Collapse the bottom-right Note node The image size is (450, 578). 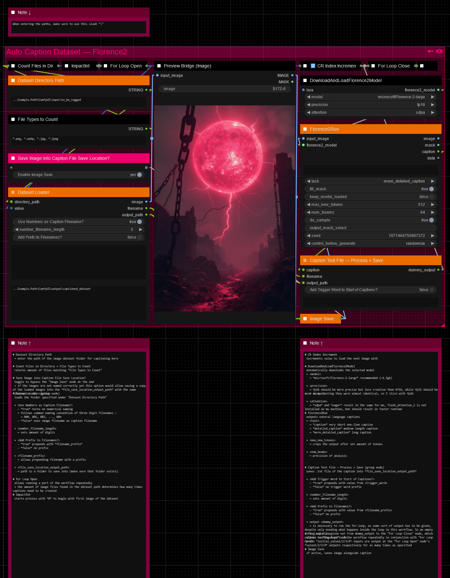305,343
